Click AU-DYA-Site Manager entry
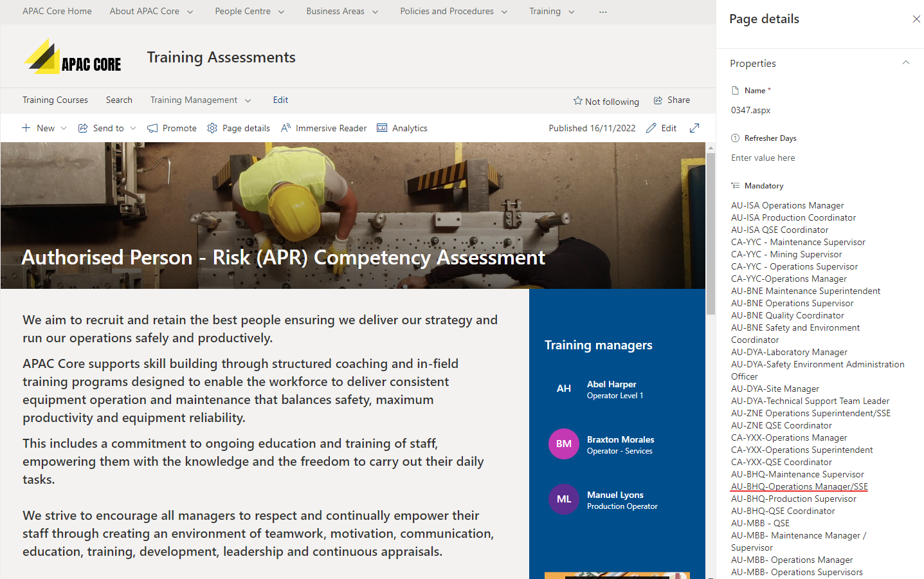This screenshot has height=579, width=924. 775,389
